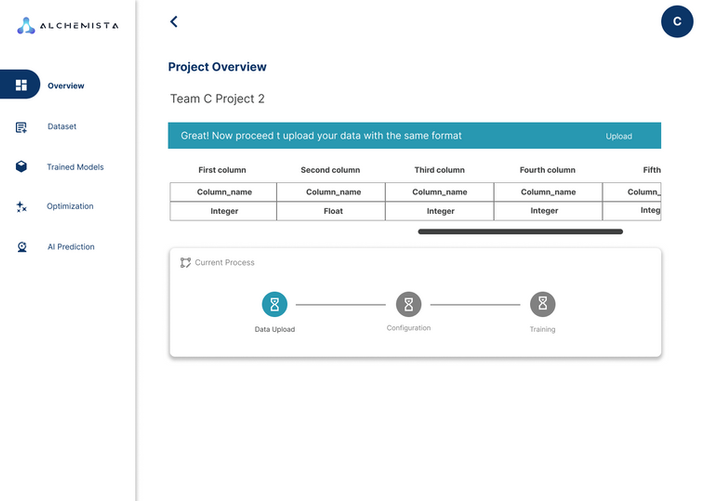Open the user avatar C menu
Image resolution: width=704 pixels, height=501 pixels.
tap(677, 21)
